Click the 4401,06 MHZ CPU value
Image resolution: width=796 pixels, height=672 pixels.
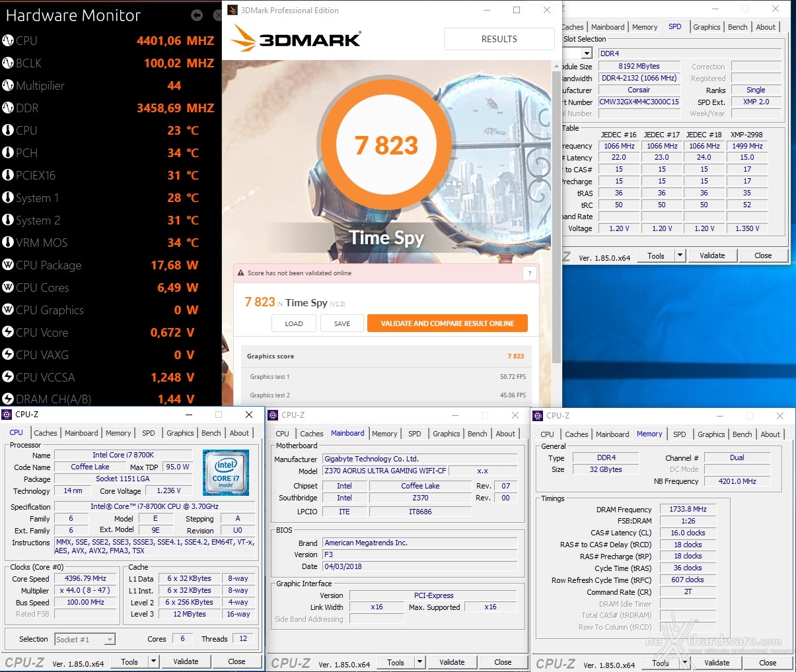click(x=176, y=40)
